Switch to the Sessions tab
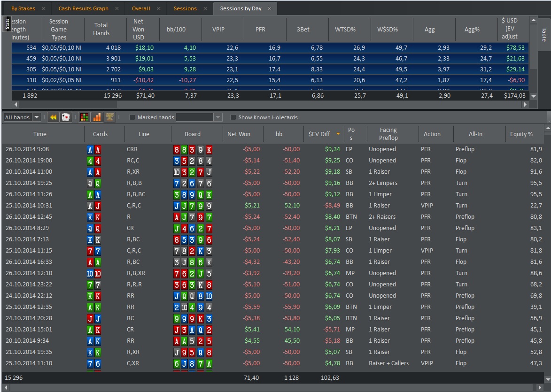The width and height of the screenshot is (551, 392). tap(185, 8)
